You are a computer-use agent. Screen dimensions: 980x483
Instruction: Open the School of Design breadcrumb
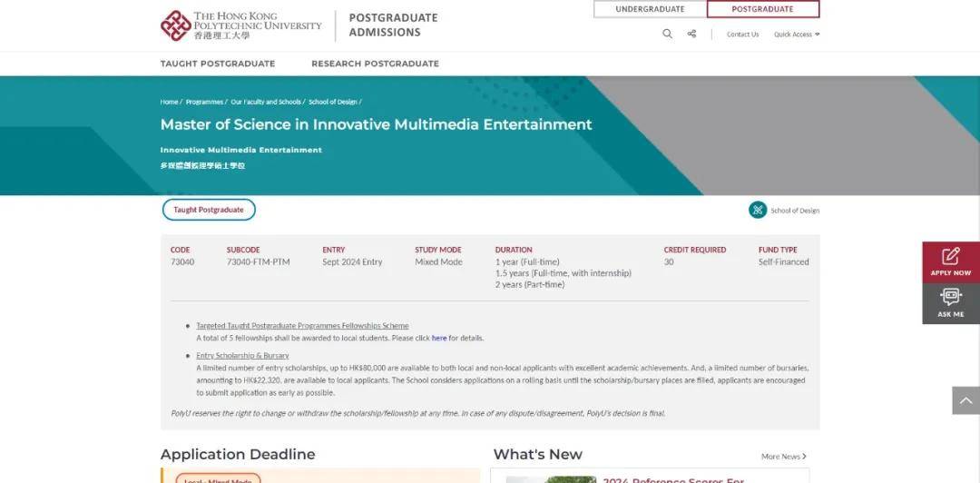click(x=332, y=102)
